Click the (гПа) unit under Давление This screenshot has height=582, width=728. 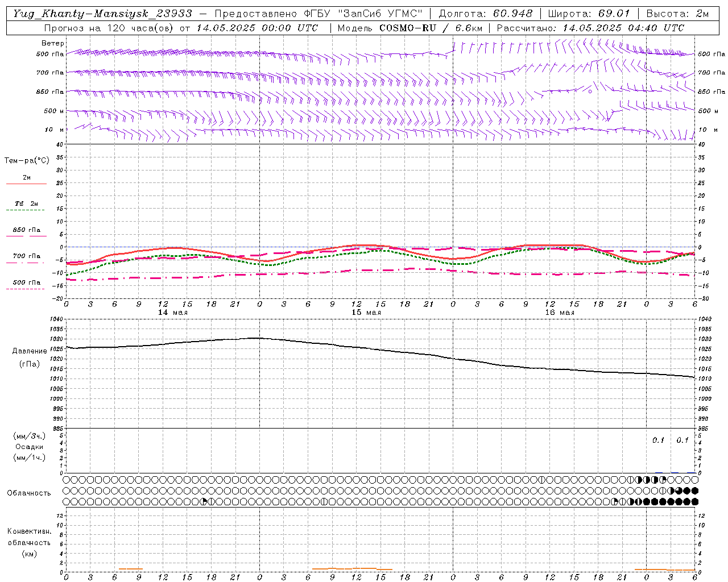[x=30, y=364]
